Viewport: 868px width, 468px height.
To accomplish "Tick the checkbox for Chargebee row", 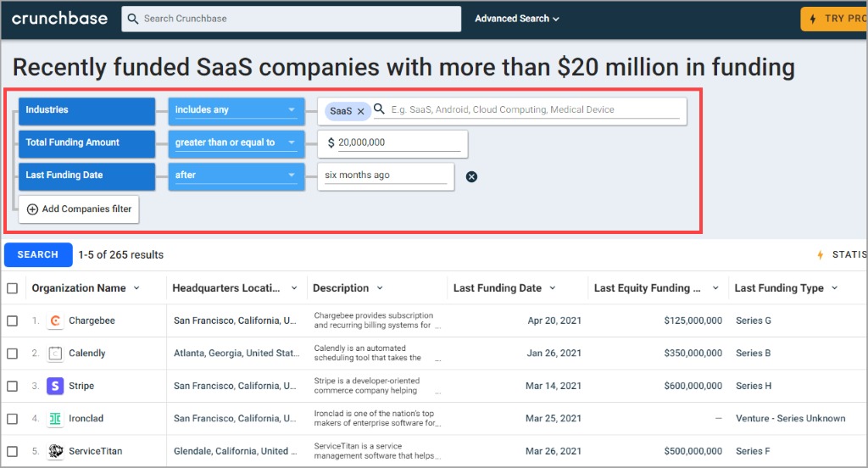I will coord(12,321).
